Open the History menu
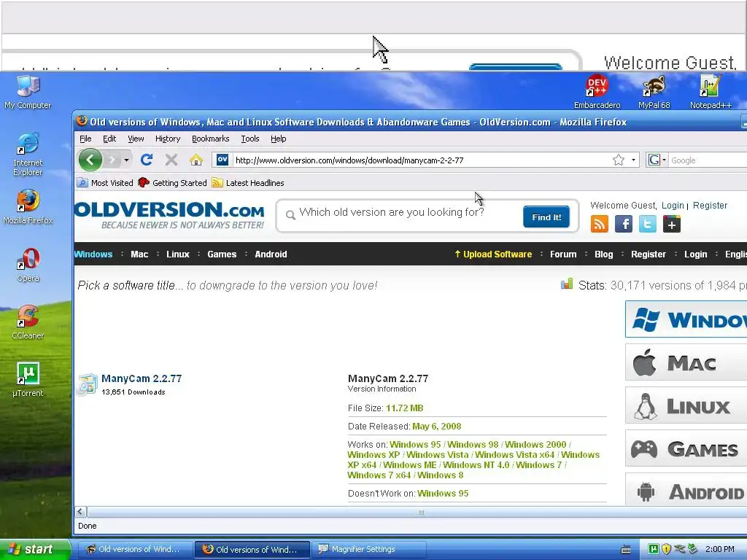Image resolution: width=747 pixels, height=560 pixels. (x=168, y=139)
